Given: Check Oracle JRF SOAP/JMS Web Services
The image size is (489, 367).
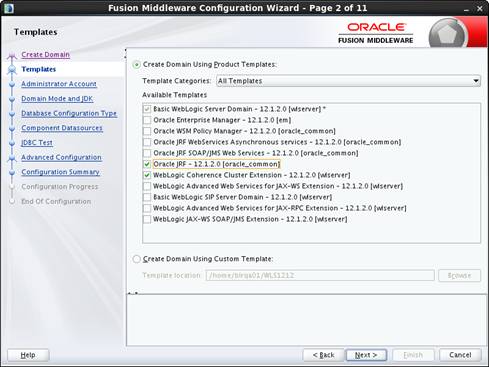Looking at the screenshot, I should pyautogui.click(x=147, y=153).
